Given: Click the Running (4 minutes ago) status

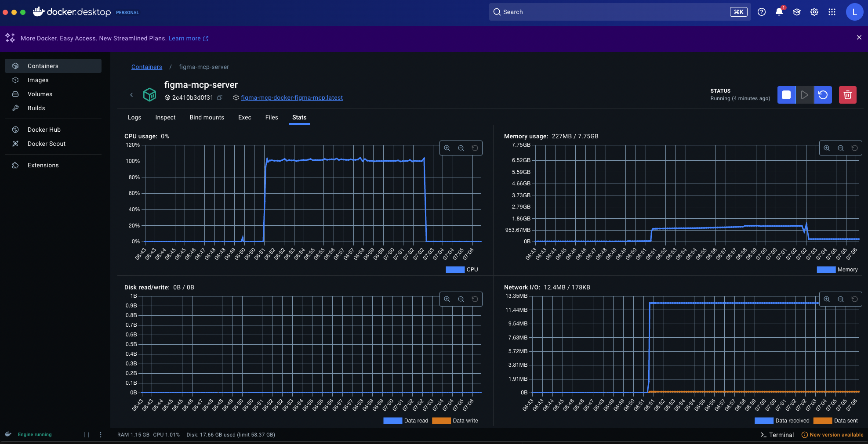Looking at the screenshot, I should (x=740, y=98).
